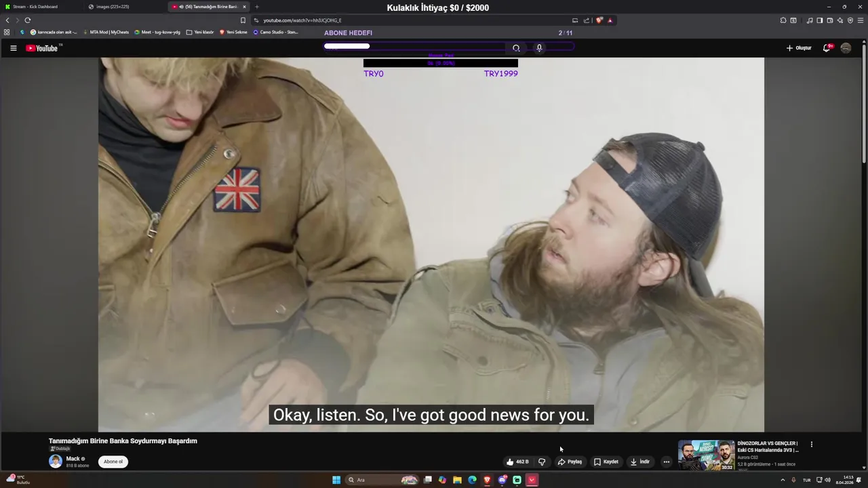The height and width of the screenshot is (488, 868).
Task: Show hidden tray icons chevron
Action: [783, 480]
